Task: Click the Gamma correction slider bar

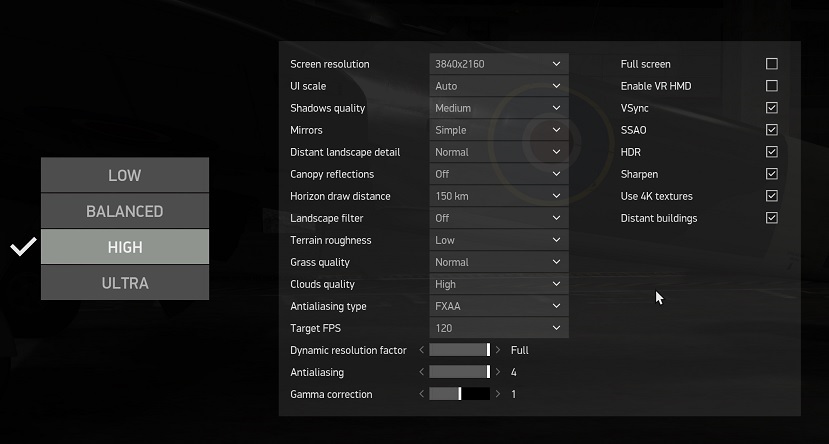Action: coord(459,394)
